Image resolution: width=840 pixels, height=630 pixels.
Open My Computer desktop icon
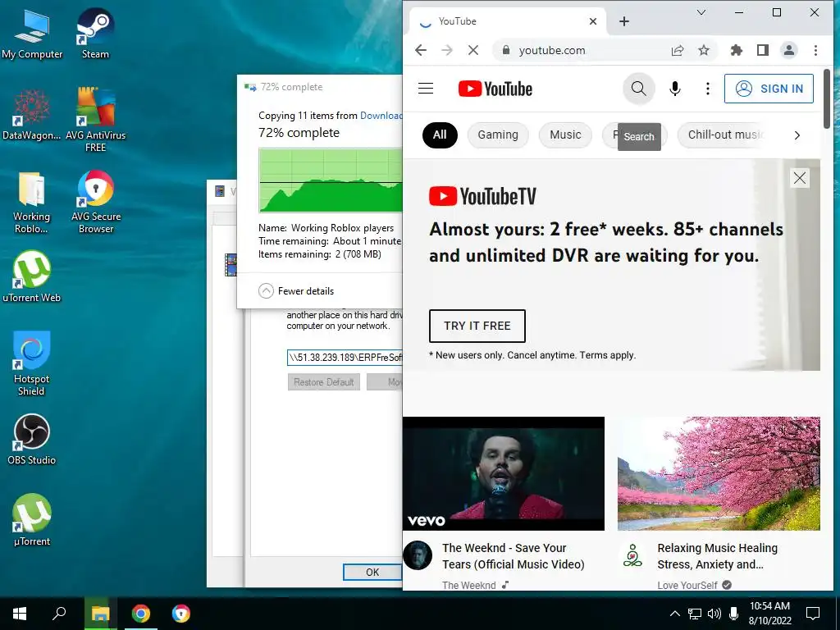(x=32, y=33)
